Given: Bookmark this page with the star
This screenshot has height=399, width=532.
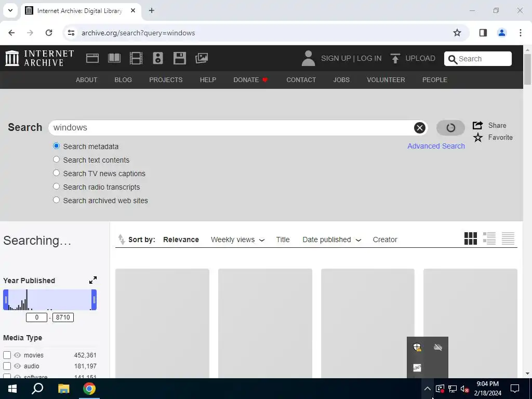Looking at the screenshot, I should coord(457,33).
